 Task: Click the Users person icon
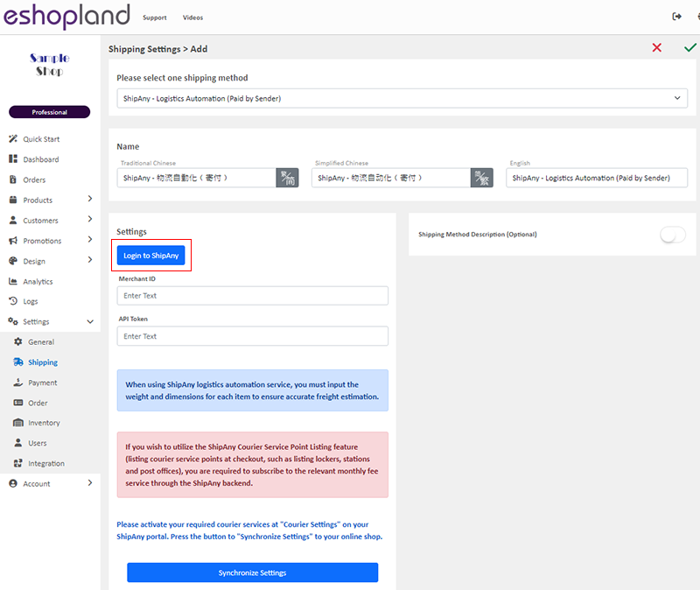coord(17,443)
